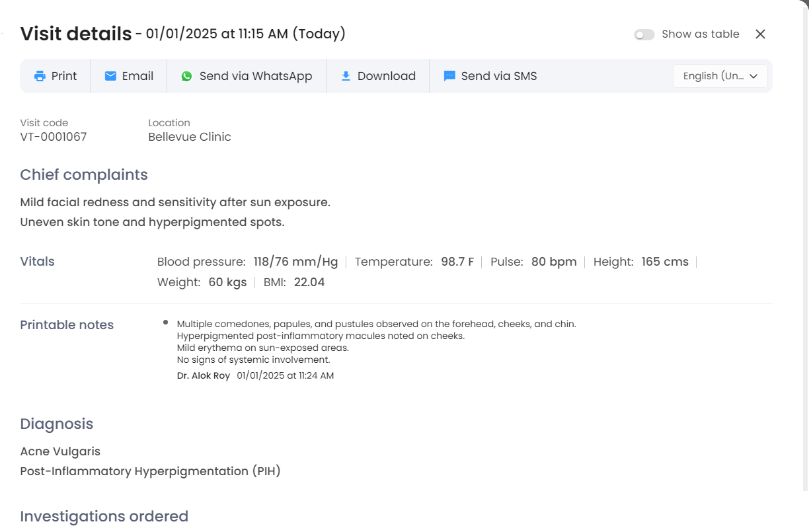Click visit code VT-0001067
Screen dimensions: 809x532
(x=54, y=137)
